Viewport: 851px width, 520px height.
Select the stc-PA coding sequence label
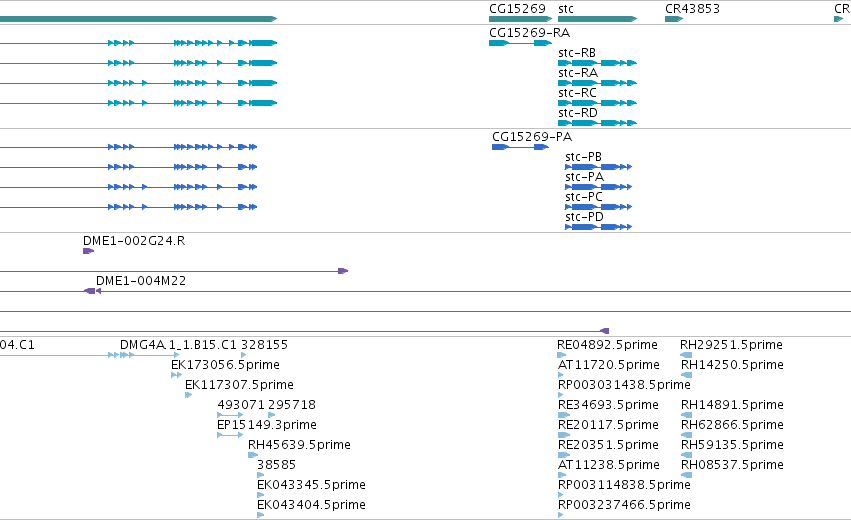coord(584,177)
